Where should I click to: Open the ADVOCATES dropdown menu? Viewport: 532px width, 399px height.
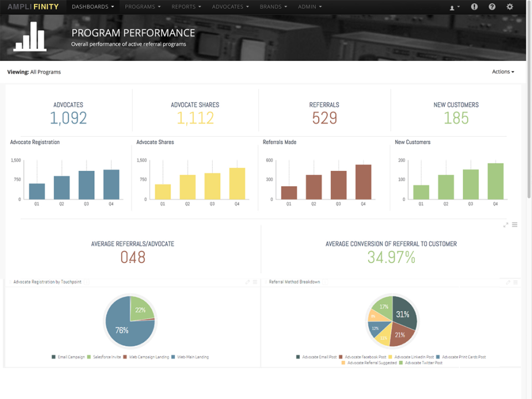click(x=230, y=7)
